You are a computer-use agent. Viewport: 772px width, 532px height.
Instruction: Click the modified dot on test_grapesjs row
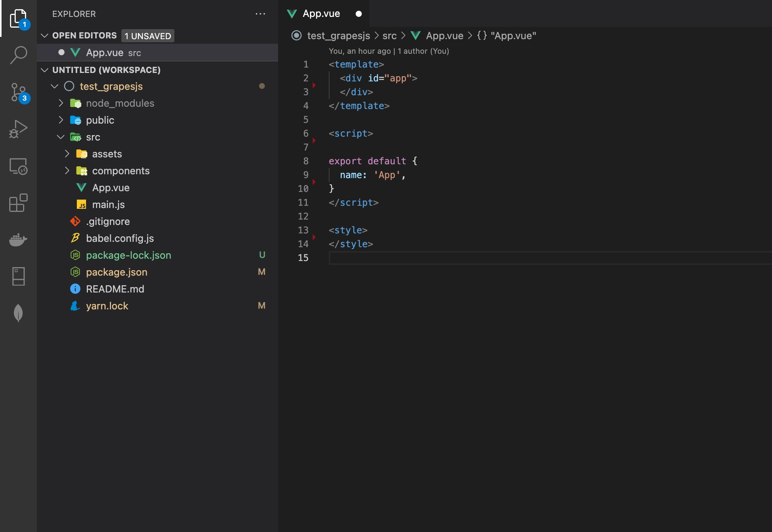pos(262,86)
